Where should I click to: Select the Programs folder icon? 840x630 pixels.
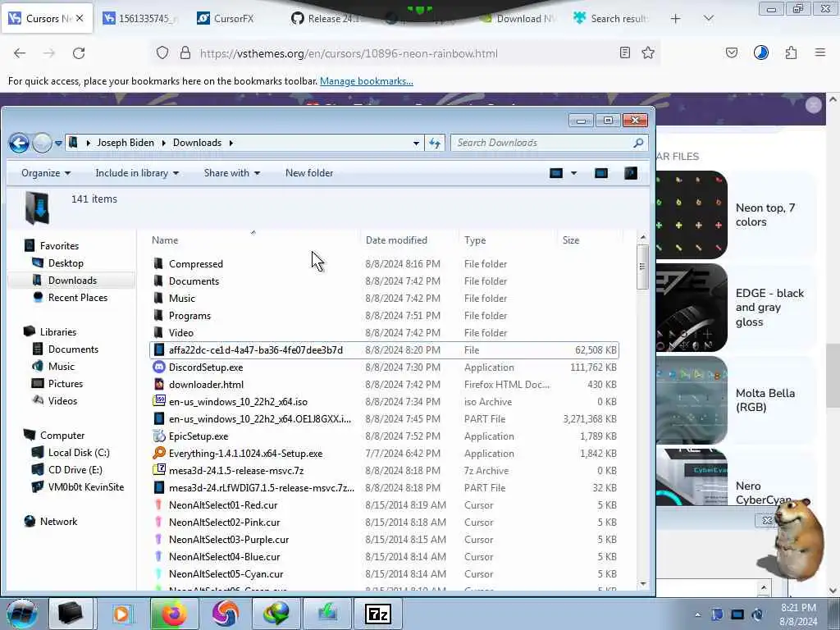[158, 316]
